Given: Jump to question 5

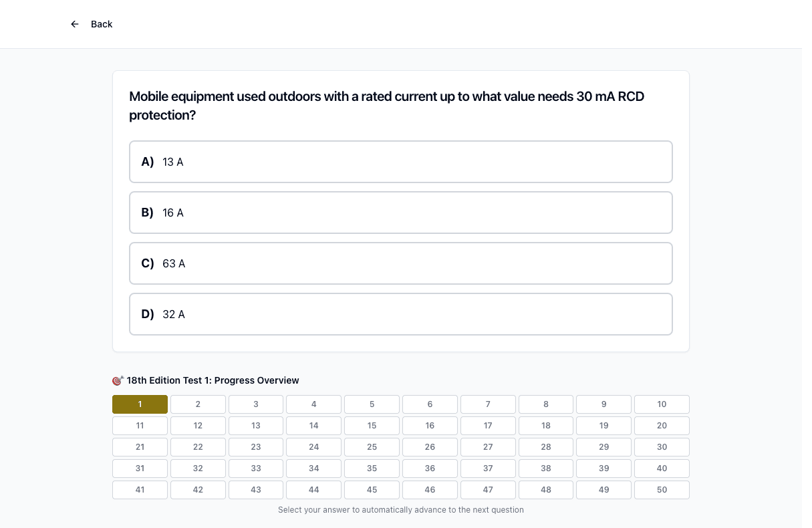Looking at the screenshot, I should pos(372,404).
